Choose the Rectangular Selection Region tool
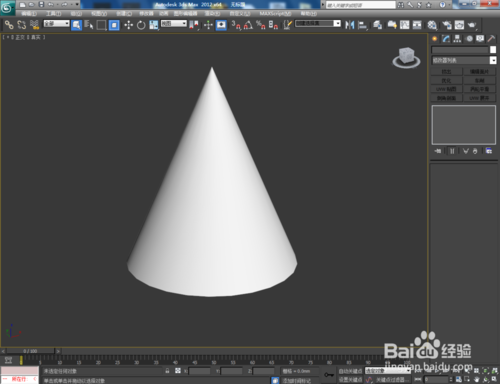 (x=101, y=25)
